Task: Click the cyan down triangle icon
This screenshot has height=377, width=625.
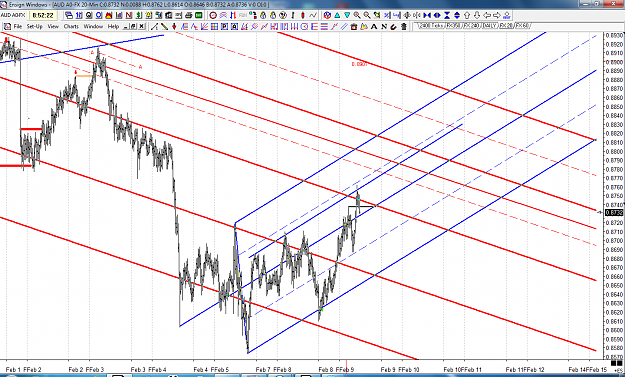Action: pos(347,15)
